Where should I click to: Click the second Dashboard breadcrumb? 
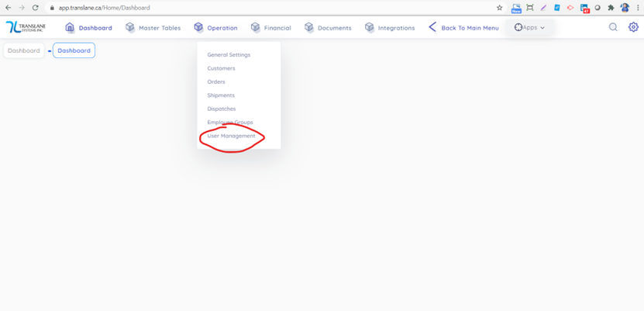(74, 50)
